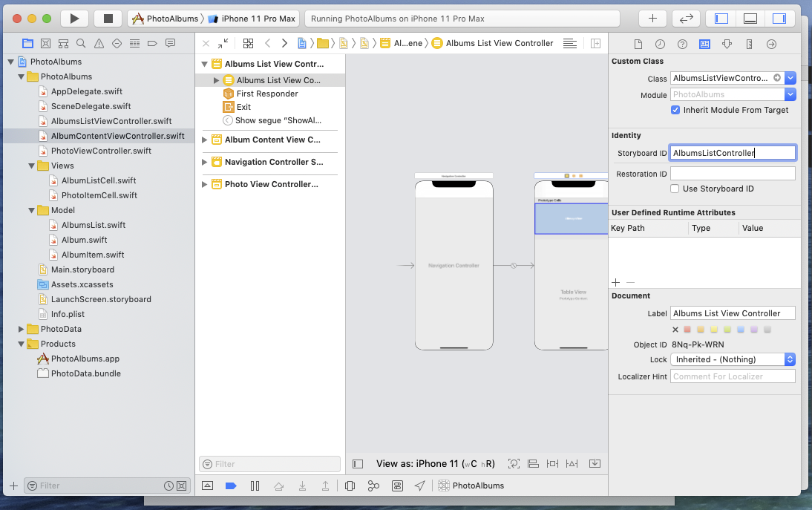This screenshot has width=812, height=510.
Task: Toggle code review arrows button
Action: (686, 19)
